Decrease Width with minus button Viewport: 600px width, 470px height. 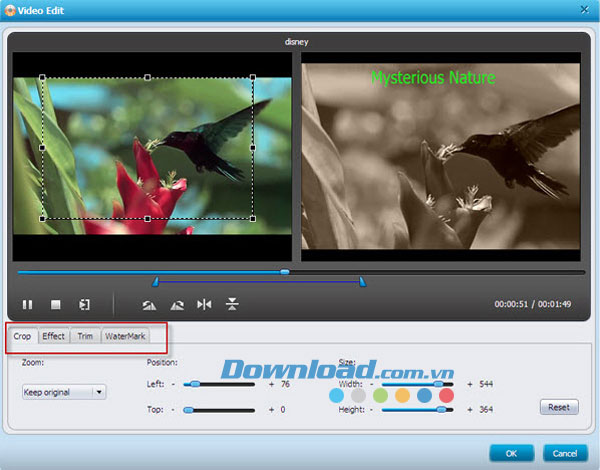(x=371, y=384)
